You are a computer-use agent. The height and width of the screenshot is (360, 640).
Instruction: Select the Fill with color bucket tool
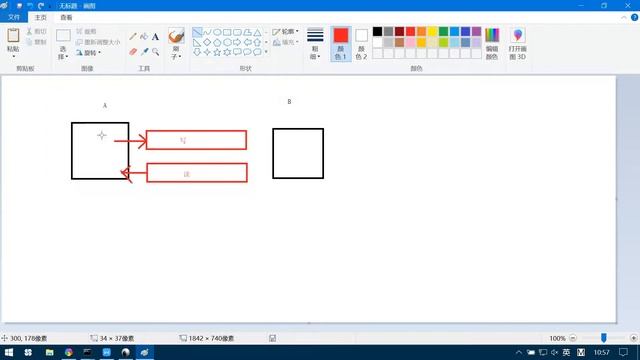click(x=144, y=37)
